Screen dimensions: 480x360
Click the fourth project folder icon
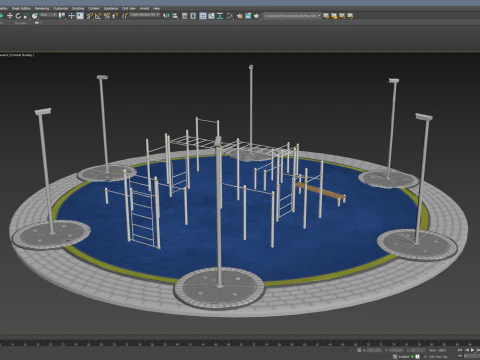click(x=350, y=16)
